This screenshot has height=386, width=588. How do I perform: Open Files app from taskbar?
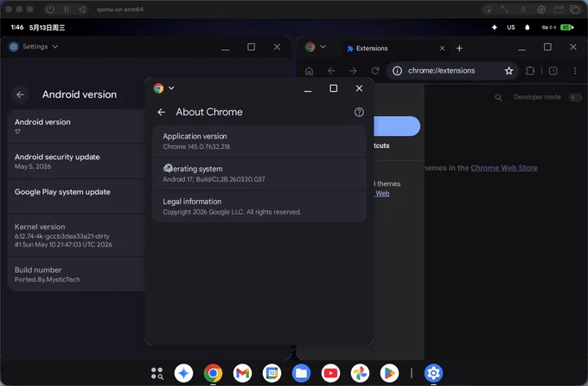pos(301,373)
